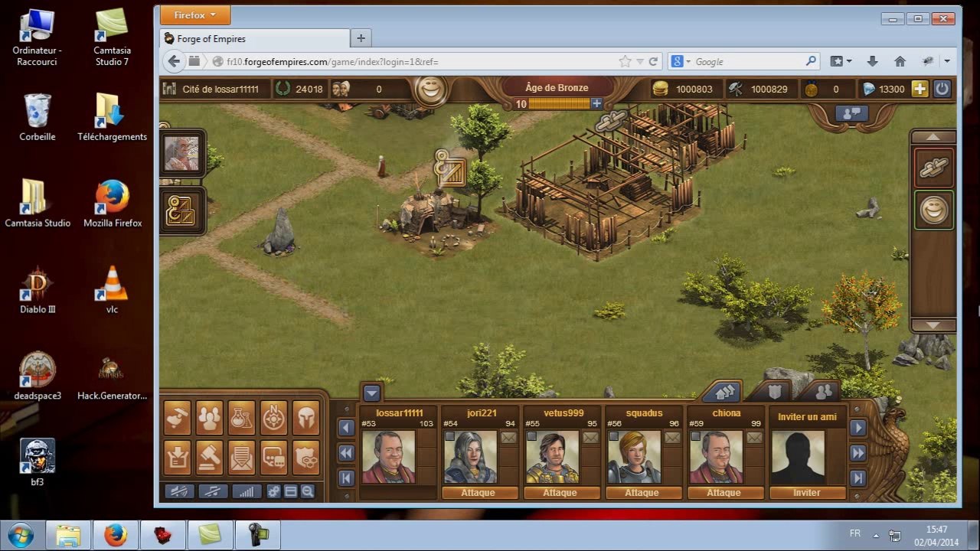Click the Inviter button
Screen dimensions: 980x551
pyautogui.click(x=806, y=493)
